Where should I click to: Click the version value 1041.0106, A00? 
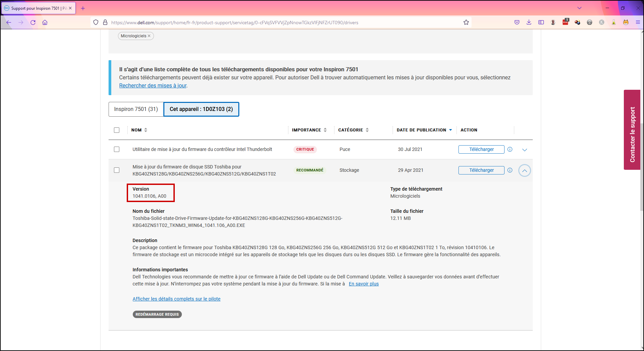click(x=150, y=196)
